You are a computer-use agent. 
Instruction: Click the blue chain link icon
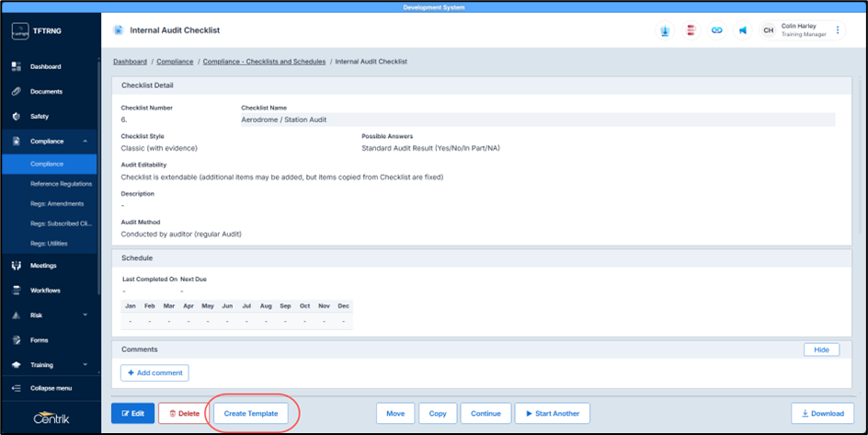tap(717, 30)
